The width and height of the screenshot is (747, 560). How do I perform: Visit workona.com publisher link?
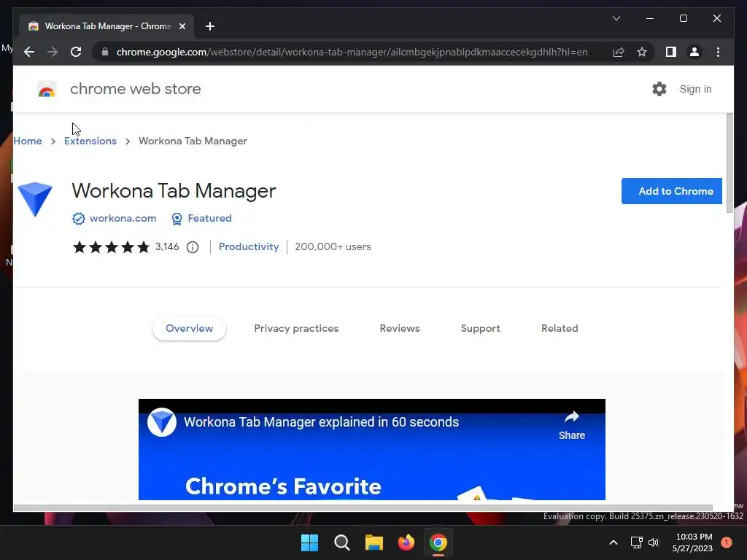coord(123,218)
